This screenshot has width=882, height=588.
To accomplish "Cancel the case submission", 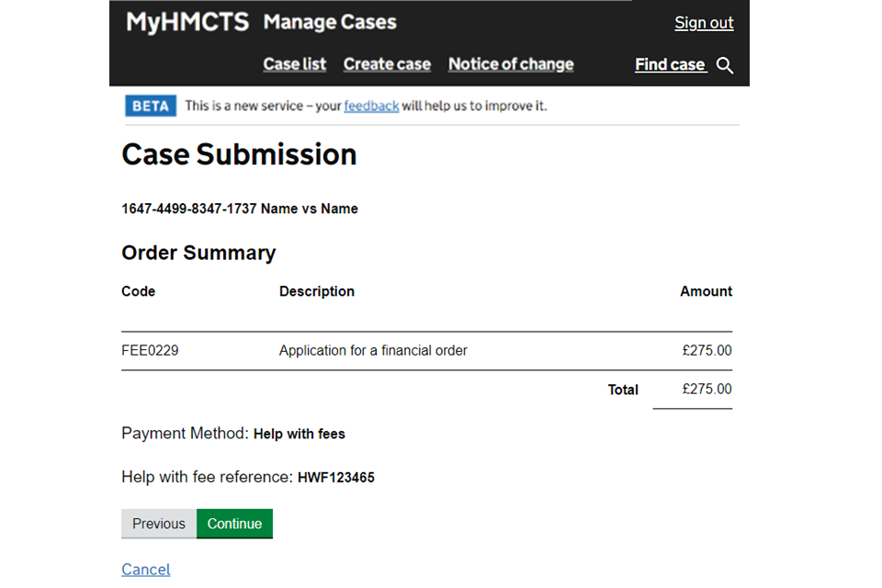I will pyautogui.click(x=146, y=570).
